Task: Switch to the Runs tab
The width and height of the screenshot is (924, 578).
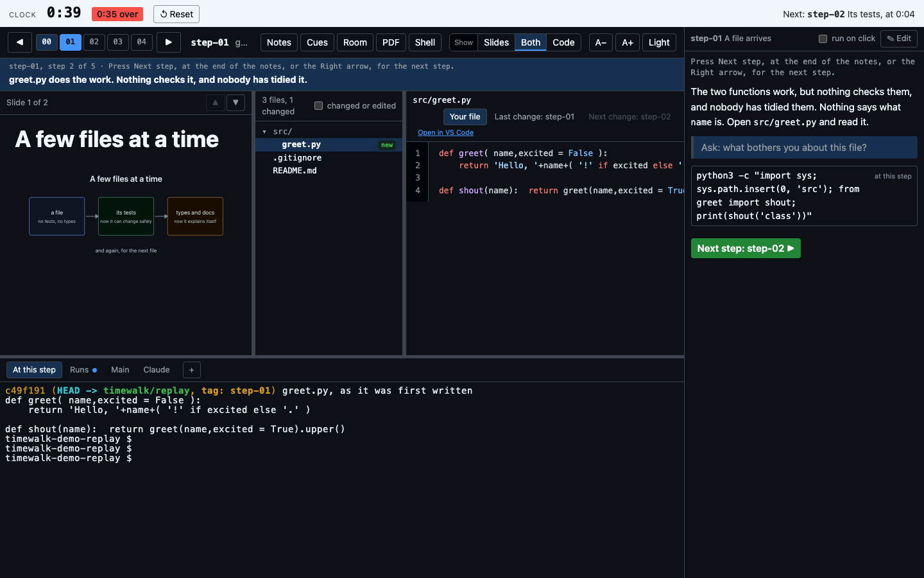Action: pyautogui.click(x=83, y=370)
